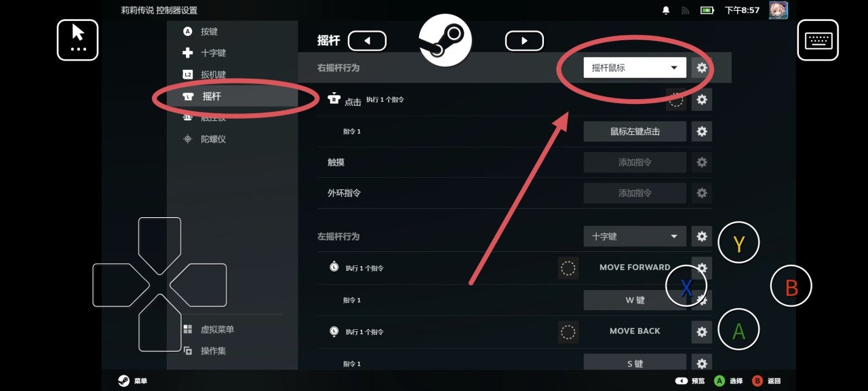The width and height of the screenshot is (868, 391).
Task: Toggle the 预览 switch in footer
Action: 682,381
